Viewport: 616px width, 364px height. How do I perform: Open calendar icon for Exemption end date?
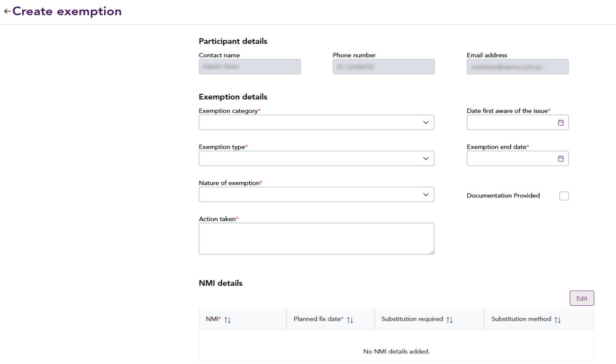[x=560, y=159]
